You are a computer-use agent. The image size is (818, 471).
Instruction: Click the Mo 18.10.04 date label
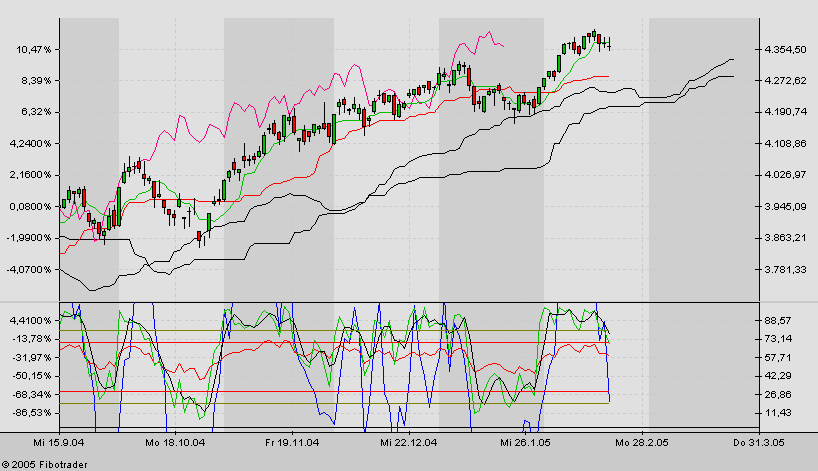[175, 443]
